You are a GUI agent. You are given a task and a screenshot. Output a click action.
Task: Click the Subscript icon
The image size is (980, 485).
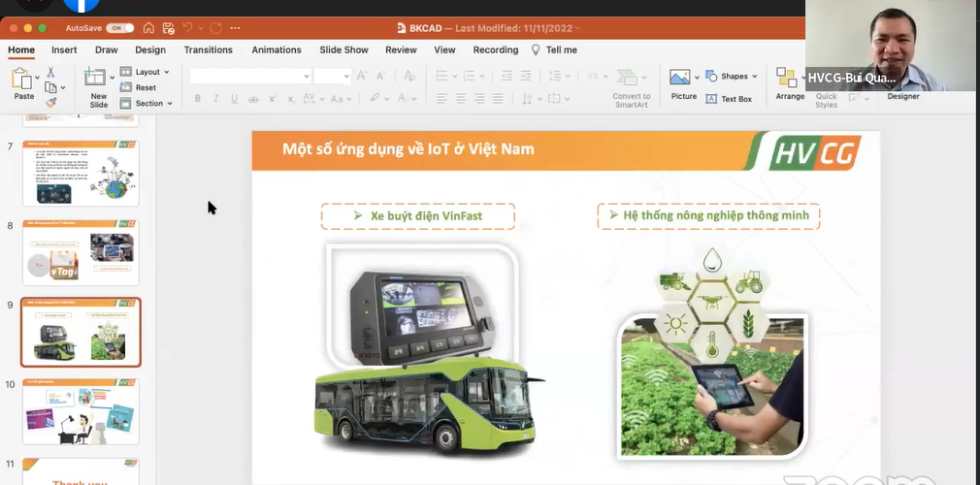[291, 98]
